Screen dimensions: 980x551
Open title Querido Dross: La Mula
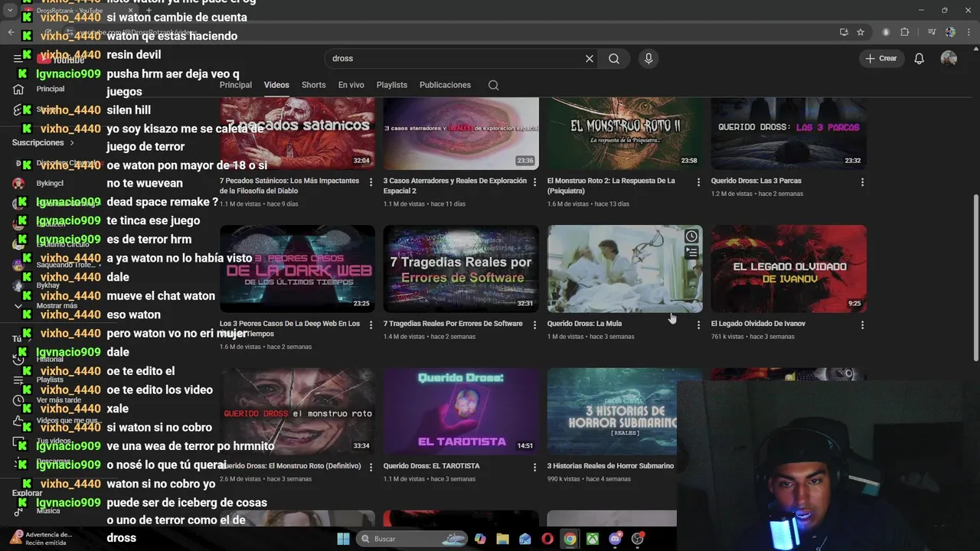(x=584, y=324)
